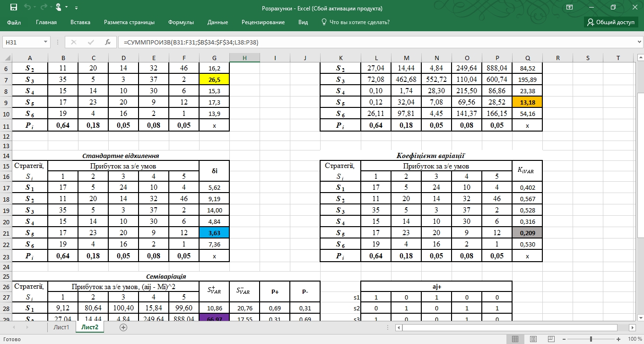Open the Данные ribbon tab

[218, 22]
